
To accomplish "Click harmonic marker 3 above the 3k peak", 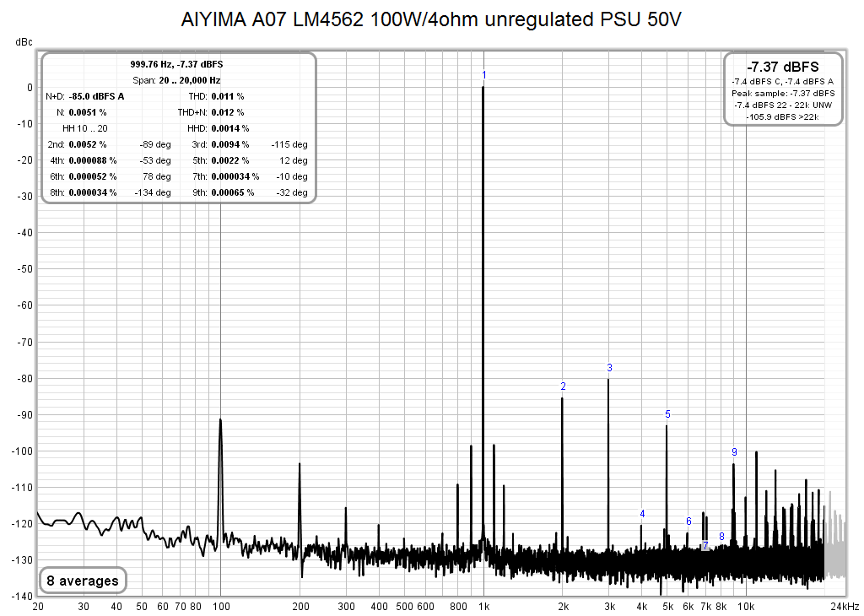I will (609, 368).
